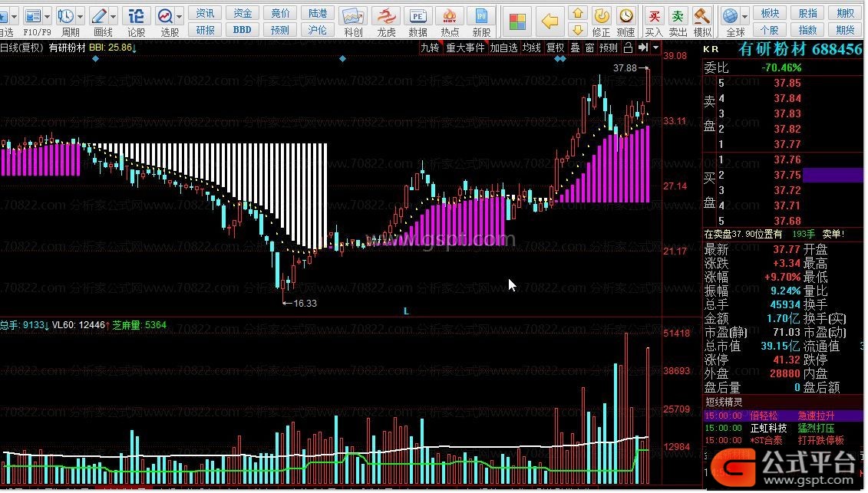The height and width of the screenshot is (493, 868).
Task: Click the 板块 sectors button
Action: coord(770,13)
